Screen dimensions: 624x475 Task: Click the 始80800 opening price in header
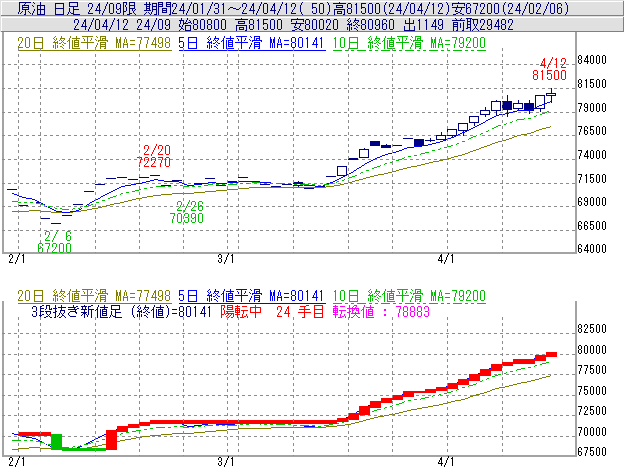point(203,25)
